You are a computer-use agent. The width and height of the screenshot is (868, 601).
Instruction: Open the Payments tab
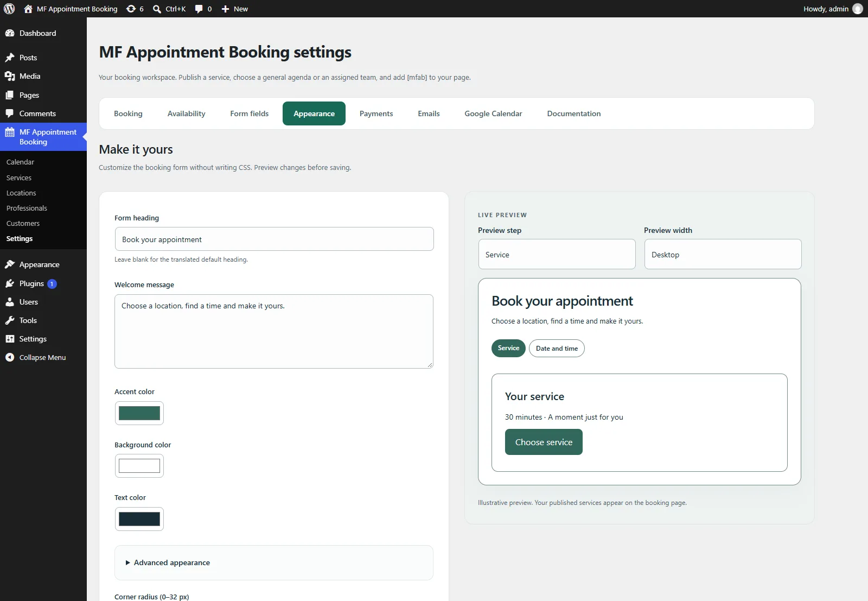tap(376, 113)
